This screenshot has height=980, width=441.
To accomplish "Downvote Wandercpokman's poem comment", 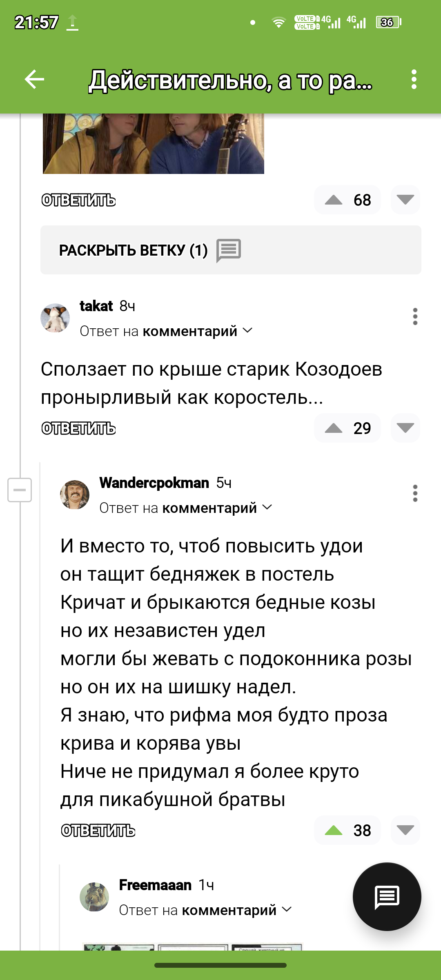I will click(x=405, y=830).
